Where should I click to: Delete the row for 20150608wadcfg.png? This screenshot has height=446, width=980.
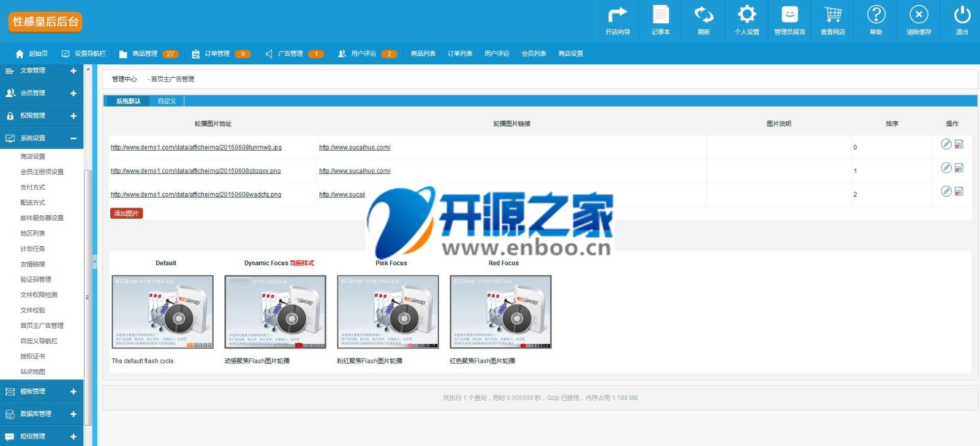959,191
